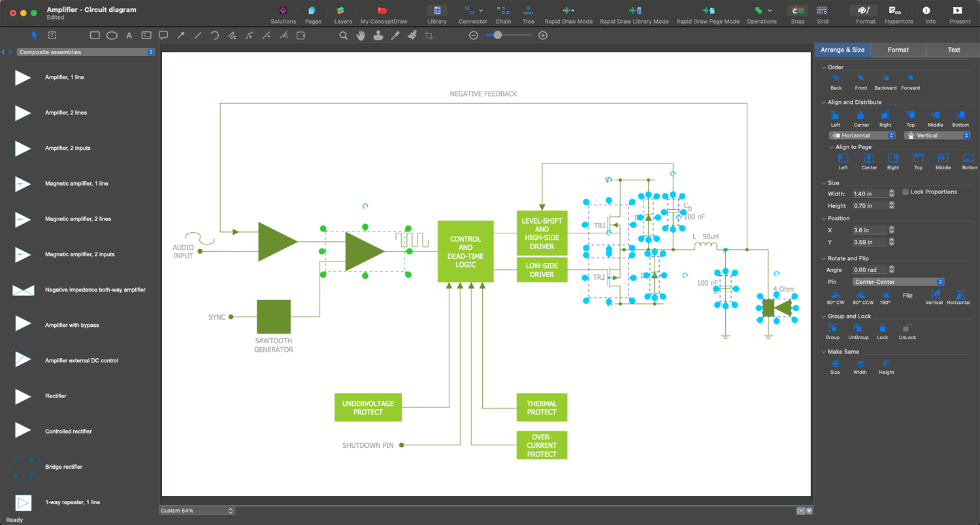
Task: Open the Solutions panel icon
Action: click(x=283, y=11)
